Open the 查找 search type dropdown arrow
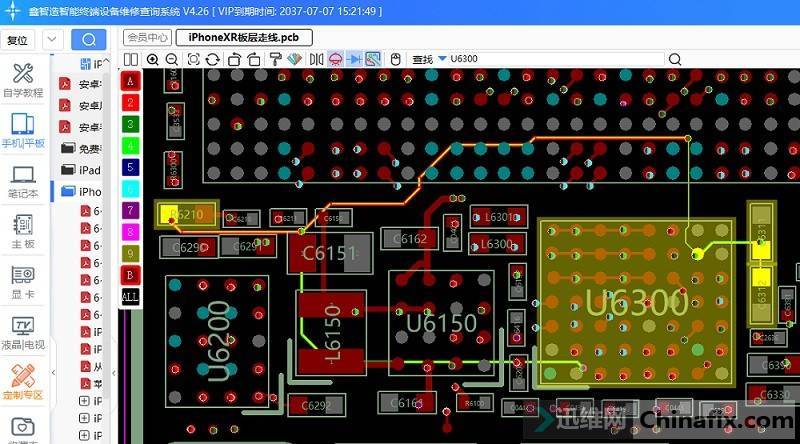The height and width of the screenshot is (444, 800). [x=442, y=60]
